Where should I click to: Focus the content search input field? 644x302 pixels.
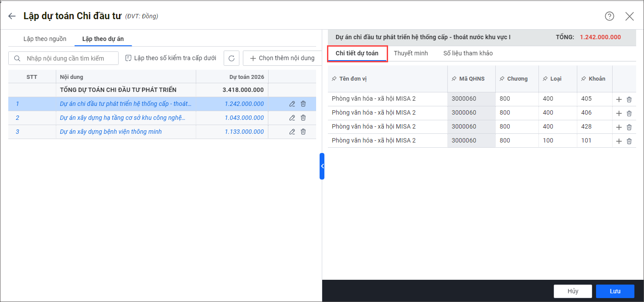click(68, 58)
